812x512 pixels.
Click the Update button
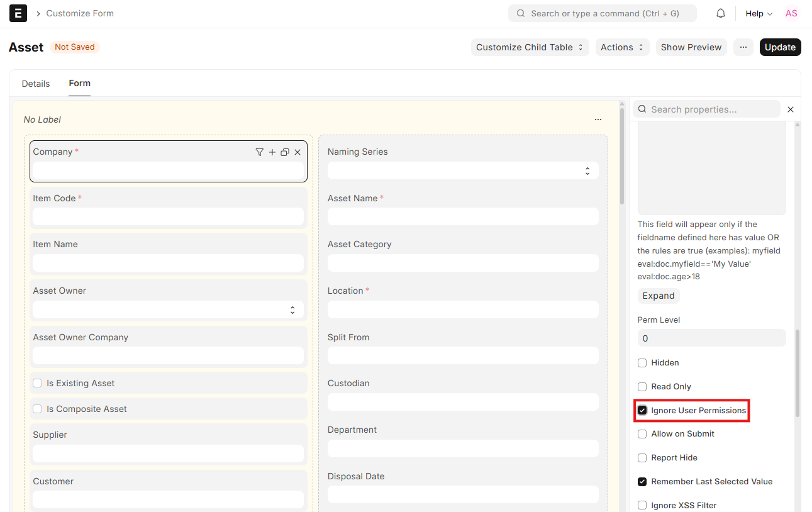tap(780, 47)
